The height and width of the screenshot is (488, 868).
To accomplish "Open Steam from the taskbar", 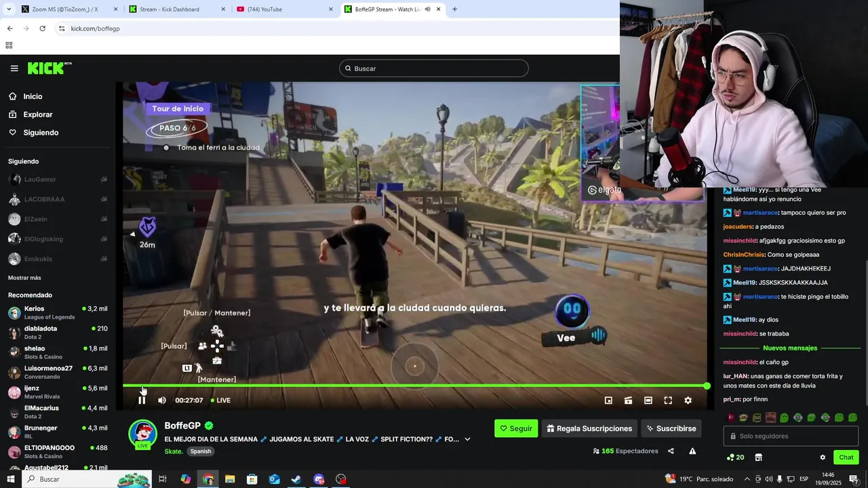I will [296, 479].
